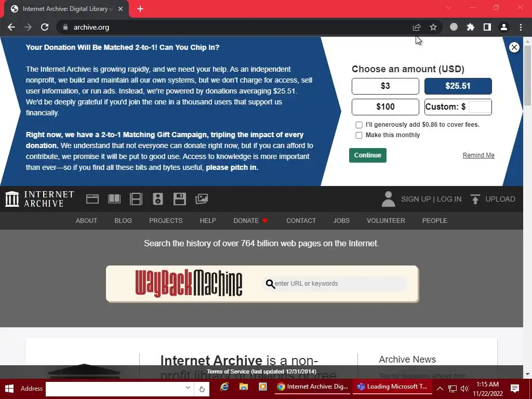Open the volume speaker tray icon
Image resolution: width=532 pixels, height=399 pixels.
464,389
